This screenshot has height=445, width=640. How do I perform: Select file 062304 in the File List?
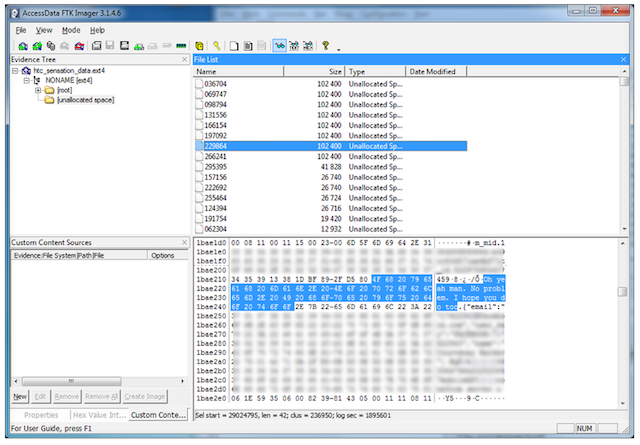216,229
